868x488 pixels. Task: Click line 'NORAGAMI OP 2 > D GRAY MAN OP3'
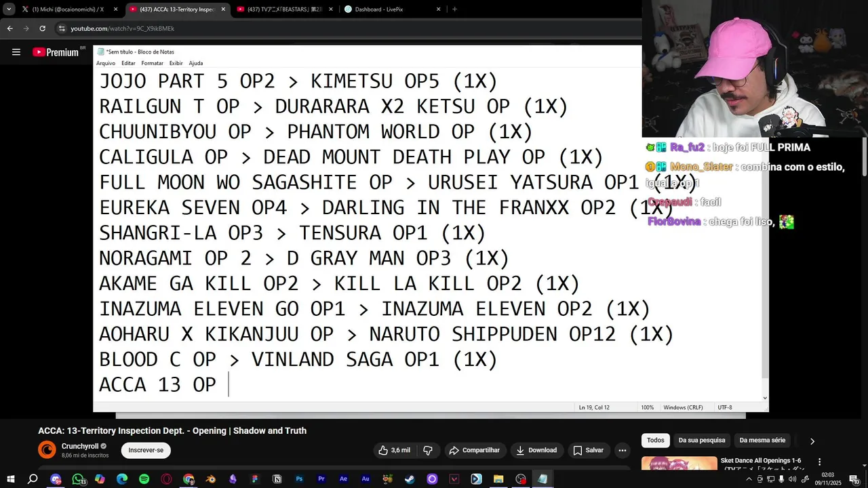(304, 258)
